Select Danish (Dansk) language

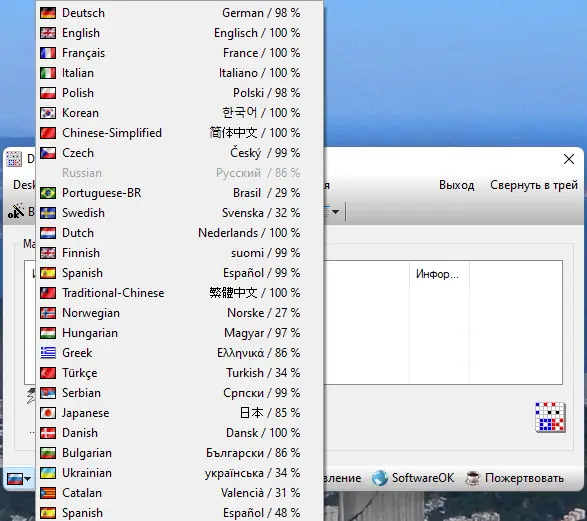[x=179, y=433]
